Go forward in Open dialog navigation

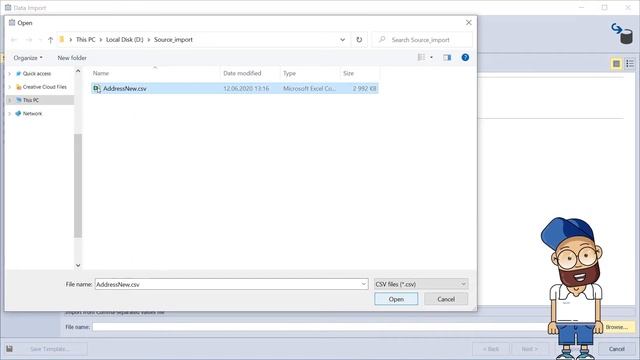(29, 40)
